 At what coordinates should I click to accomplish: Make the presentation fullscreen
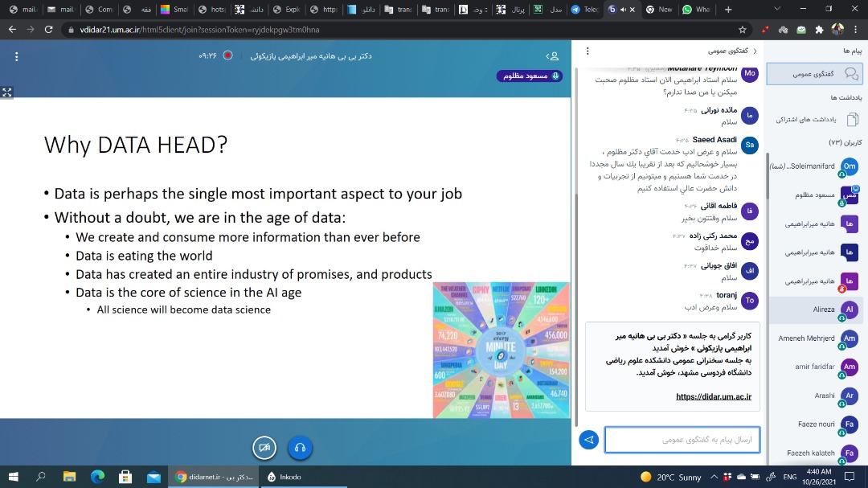[7, 92]
